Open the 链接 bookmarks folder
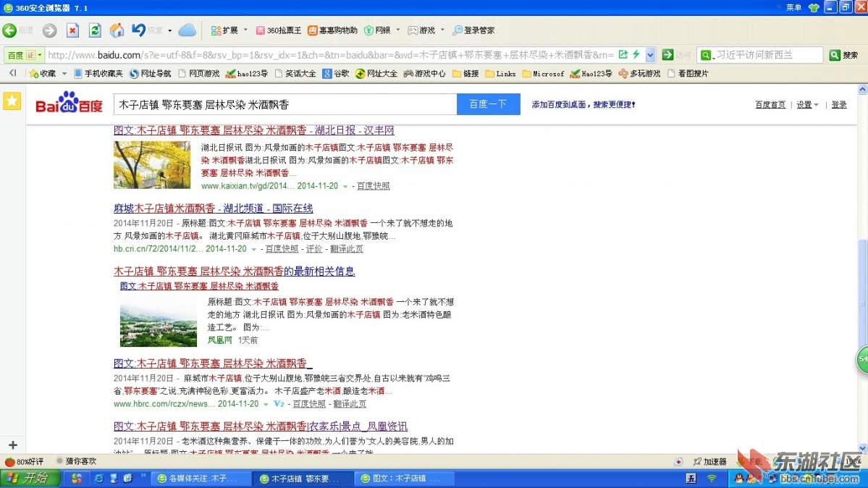 [465, 73]
